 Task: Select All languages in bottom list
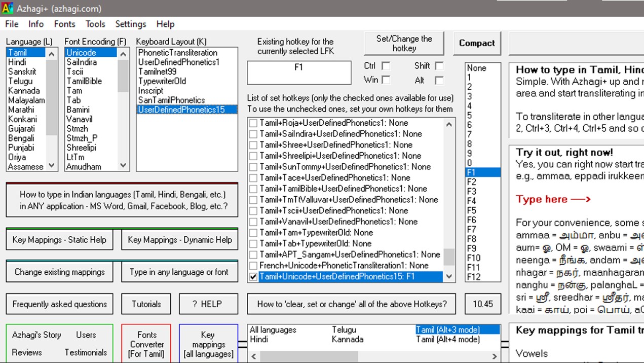pyautogui.click(x=273, y=330)
